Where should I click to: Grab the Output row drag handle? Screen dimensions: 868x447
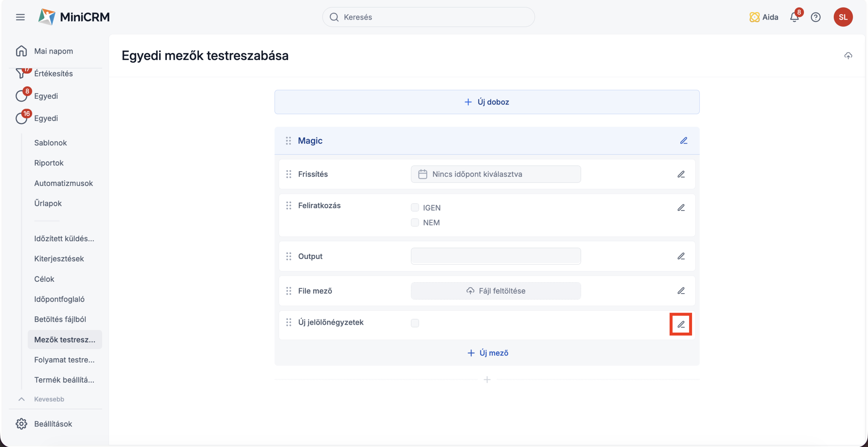click(289, 256)
